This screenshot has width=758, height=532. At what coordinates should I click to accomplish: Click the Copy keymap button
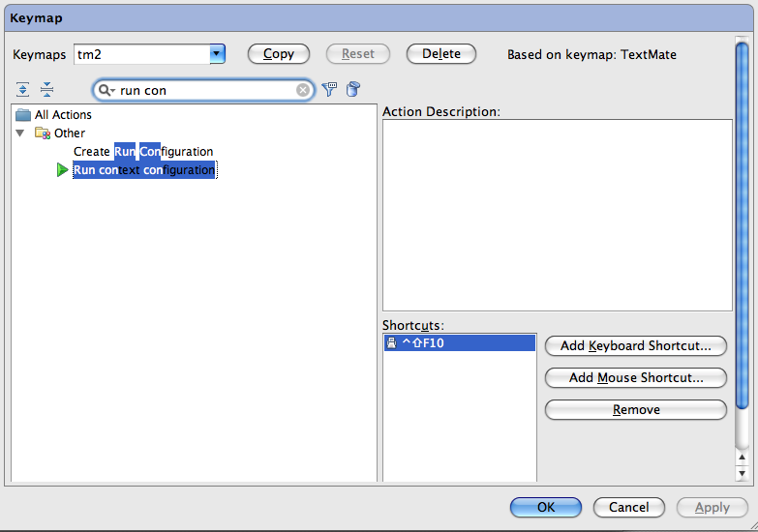(x=279, y=54)
